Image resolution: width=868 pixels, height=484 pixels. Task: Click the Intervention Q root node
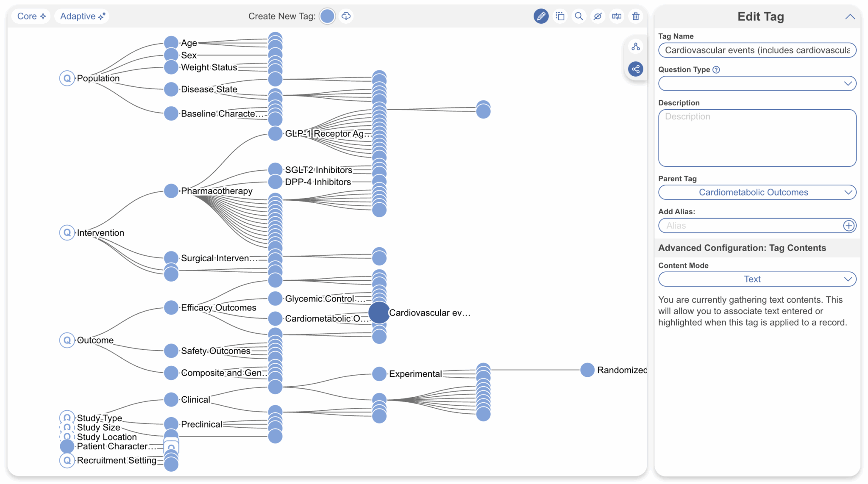click(67, 232)
